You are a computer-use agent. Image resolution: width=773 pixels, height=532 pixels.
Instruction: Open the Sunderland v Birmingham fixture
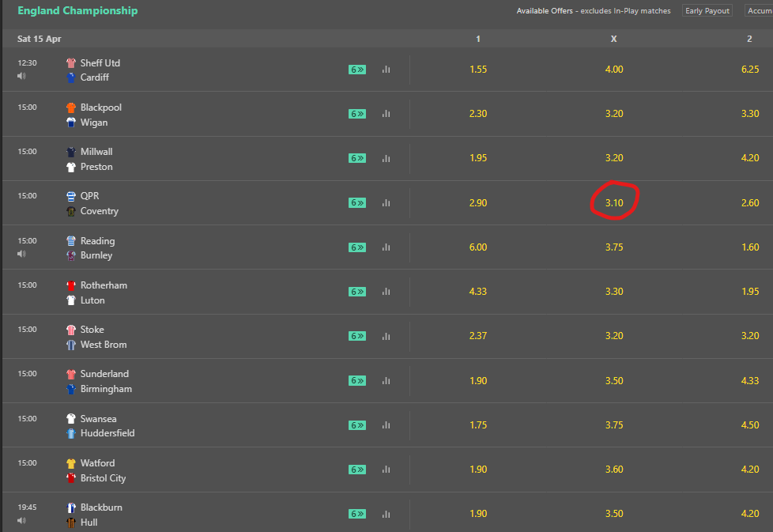pyautogui.click(x=106, y=381)
